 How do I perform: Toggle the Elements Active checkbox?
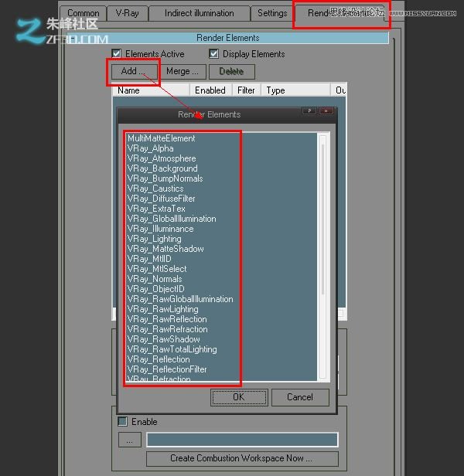116,54
